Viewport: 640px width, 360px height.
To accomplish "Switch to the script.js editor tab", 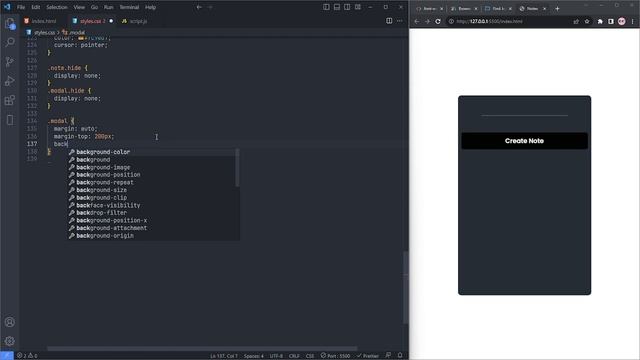I will tap(138, 21).
